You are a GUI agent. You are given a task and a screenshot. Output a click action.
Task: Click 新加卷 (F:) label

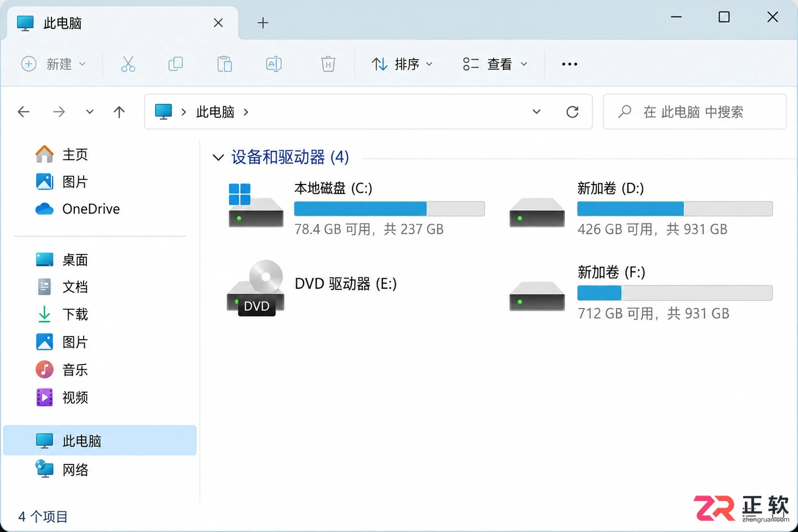coord(611,272)
